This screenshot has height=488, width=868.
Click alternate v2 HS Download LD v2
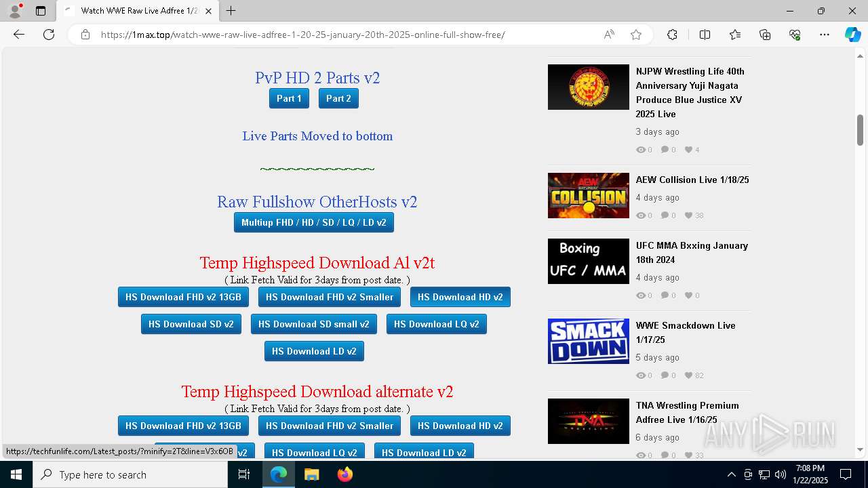click(424, 451)
